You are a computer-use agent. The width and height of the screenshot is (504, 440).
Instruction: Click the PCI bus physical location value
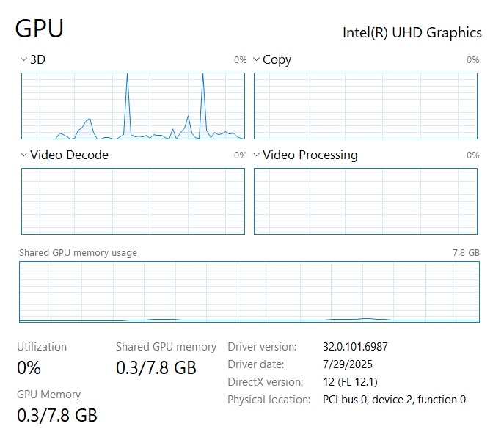394,400
